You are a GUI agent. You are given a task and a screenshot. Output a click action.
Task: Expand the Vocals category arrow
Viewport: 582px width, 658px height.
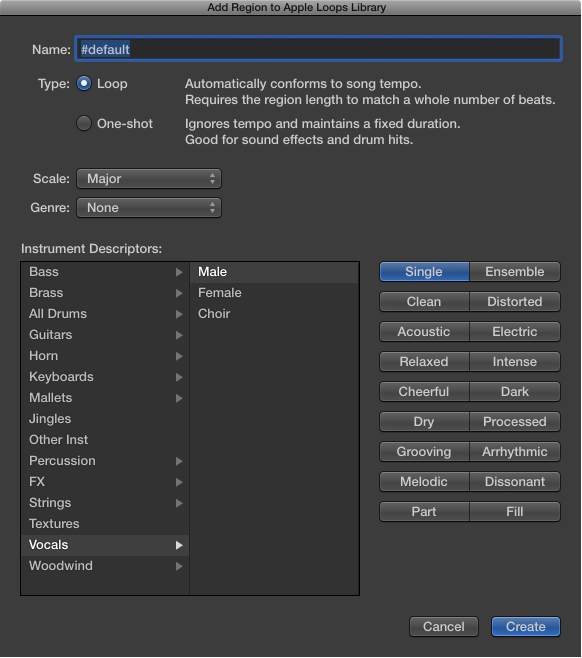click(x=179, y=545)
